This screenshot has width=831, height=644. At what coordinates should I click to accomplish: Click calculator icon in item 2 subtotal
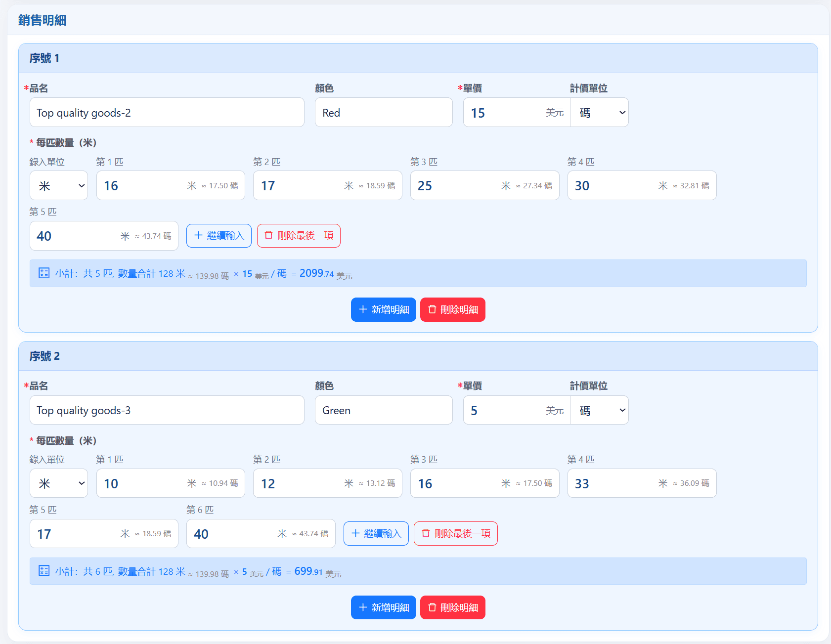pos(44,571)
